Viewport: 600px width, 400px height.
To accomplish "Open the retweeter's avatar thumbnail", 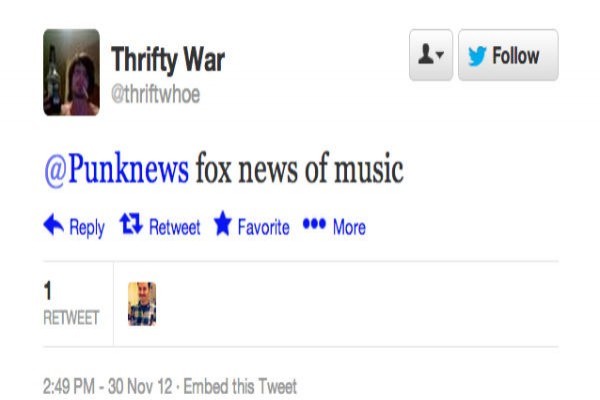I will tap(142, 304).
